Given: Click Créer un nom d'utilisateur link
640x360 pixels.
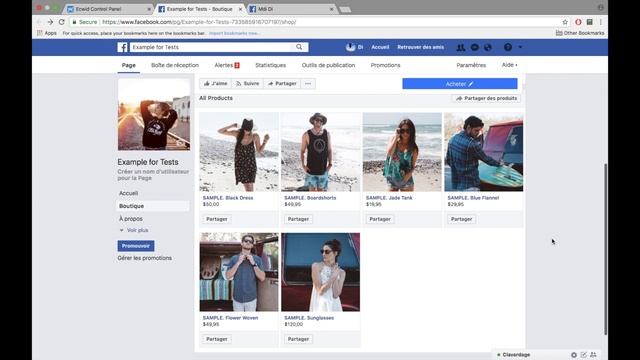Looking at the screenshot, I should click(x=153, y=175).
